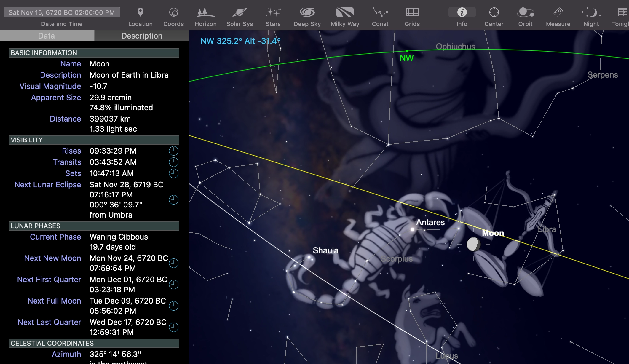Viewport: 629px width, 364px height.
Task: Click the Orbit toolbar icon
Action: (525, 12)
